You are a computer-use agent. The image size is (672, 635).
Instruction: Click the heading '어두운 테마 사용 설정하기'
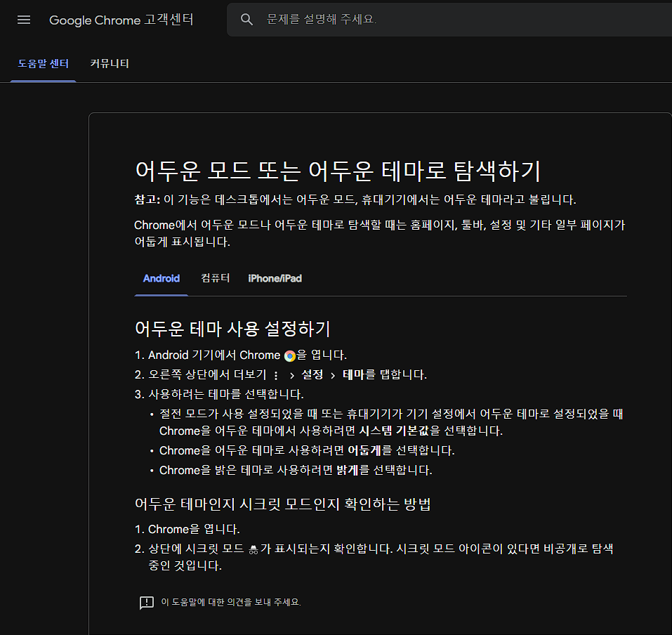(x=232, y=329)
